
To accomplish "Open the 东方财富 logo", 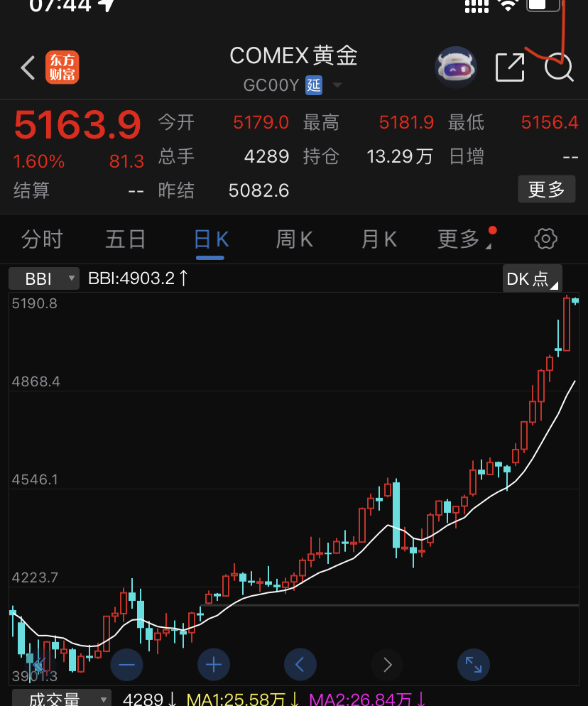I will click(62, 67).
